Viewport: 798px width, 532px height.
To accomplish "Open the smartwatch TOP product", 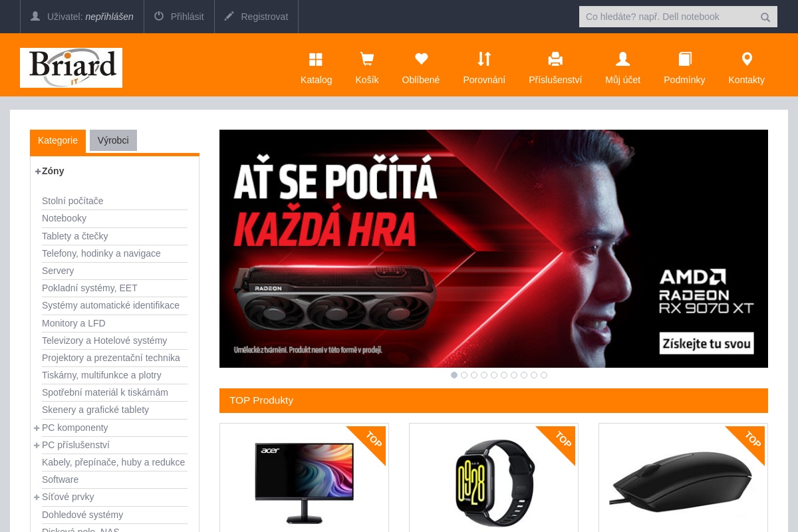I will (493, 482).
